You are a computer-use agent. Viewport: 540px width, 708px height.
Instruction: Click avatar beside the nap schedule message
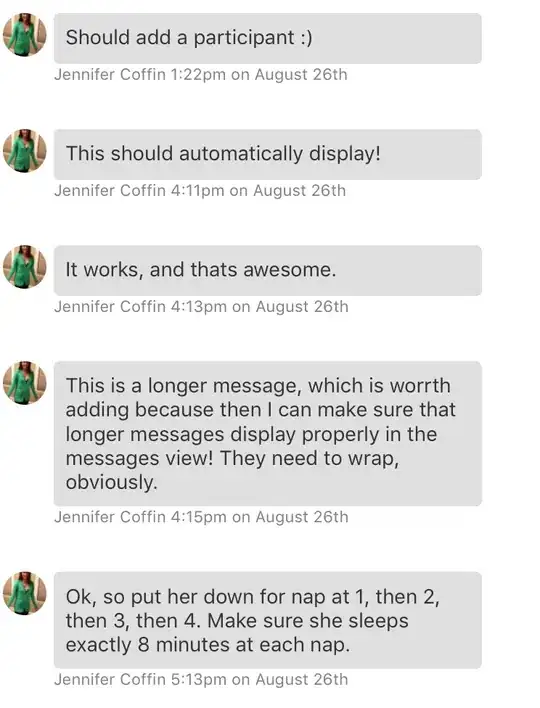[x=24, y=593]
